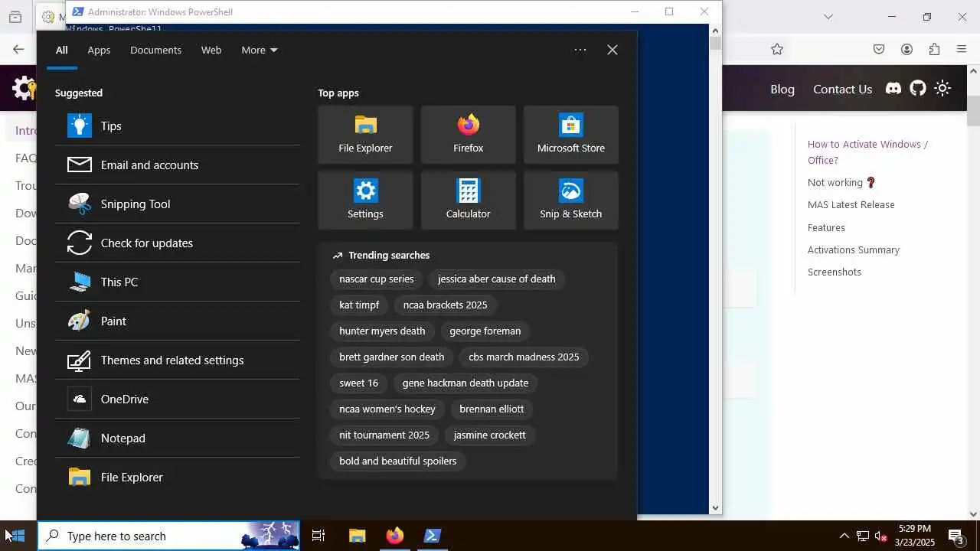The width and height of the screenshot is (980, 551).
Task: Switch to the All search tab
Action: click(61, 50)
